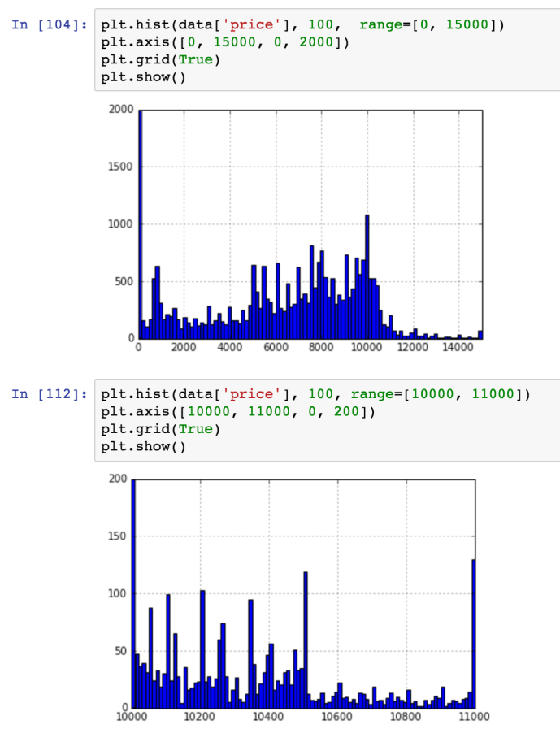Click plt.show() in the first code cell
Image resolution: width=560 pixels, height=742 pixels.
(143, 78)
